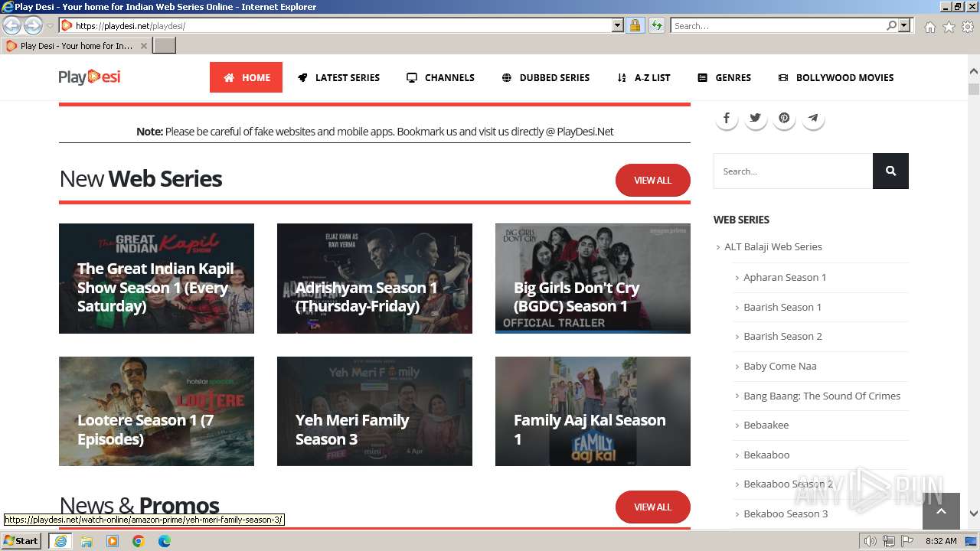Open The Great Indian Kapil Show thumbnail
980x551 pixels.
(x=156, y=279)
